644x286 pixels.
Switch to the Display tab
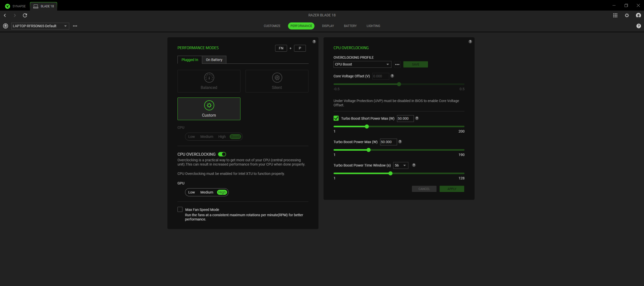click(x=328, y=26)
